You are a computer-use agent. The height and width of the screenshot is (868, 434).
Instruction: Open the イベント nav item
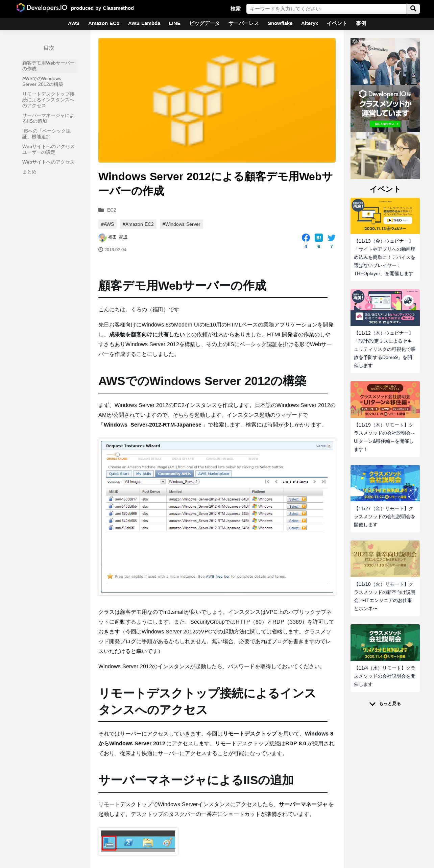[x=337, y=23]
